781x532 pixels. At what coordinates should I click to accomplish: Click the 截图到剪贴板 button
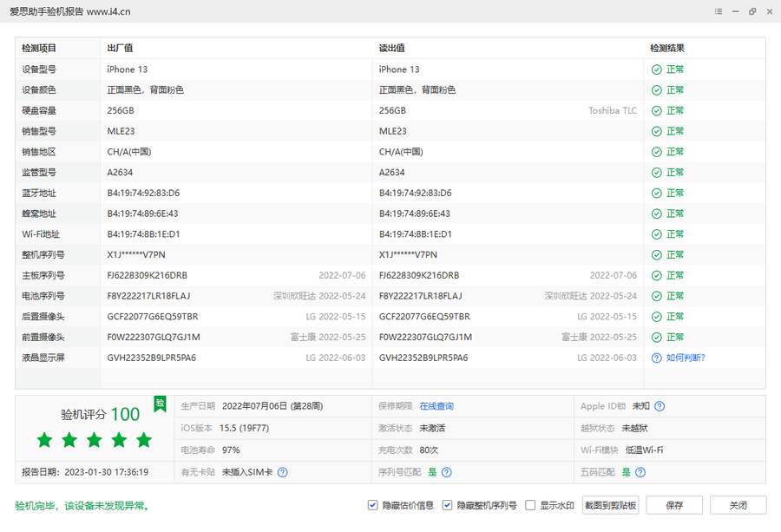pyautogui.click(x=611, y=505)
